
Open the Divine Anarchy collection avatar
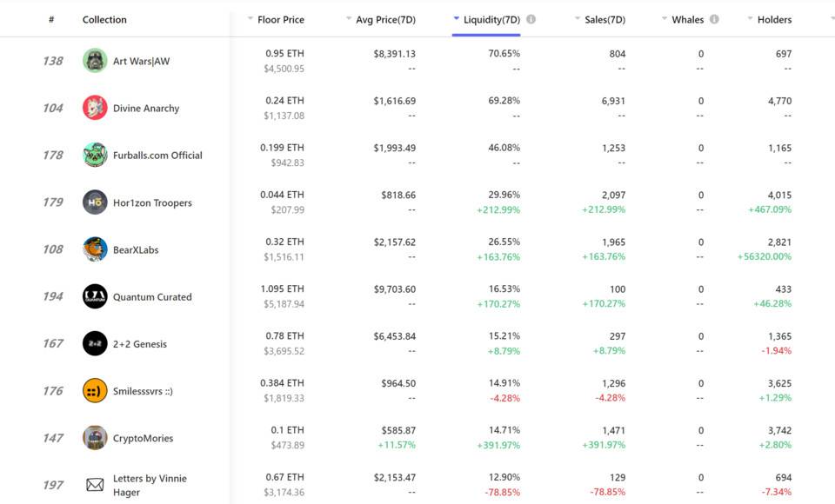point(95,108)
